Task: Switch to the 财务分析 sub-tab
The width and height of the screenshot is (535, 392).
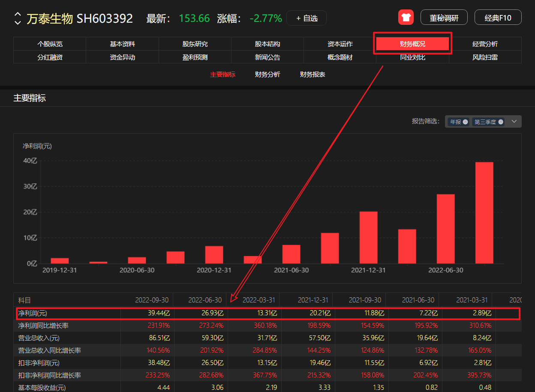Action: 267,75
